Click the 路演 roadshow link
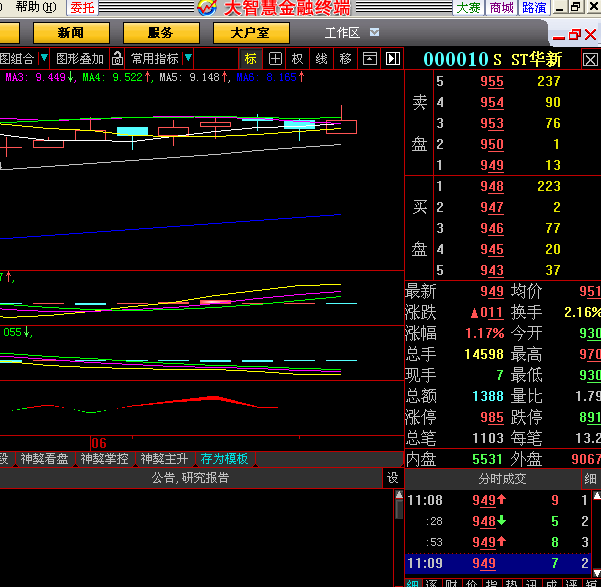Screen dimensions: 601x587 (534, 7)
